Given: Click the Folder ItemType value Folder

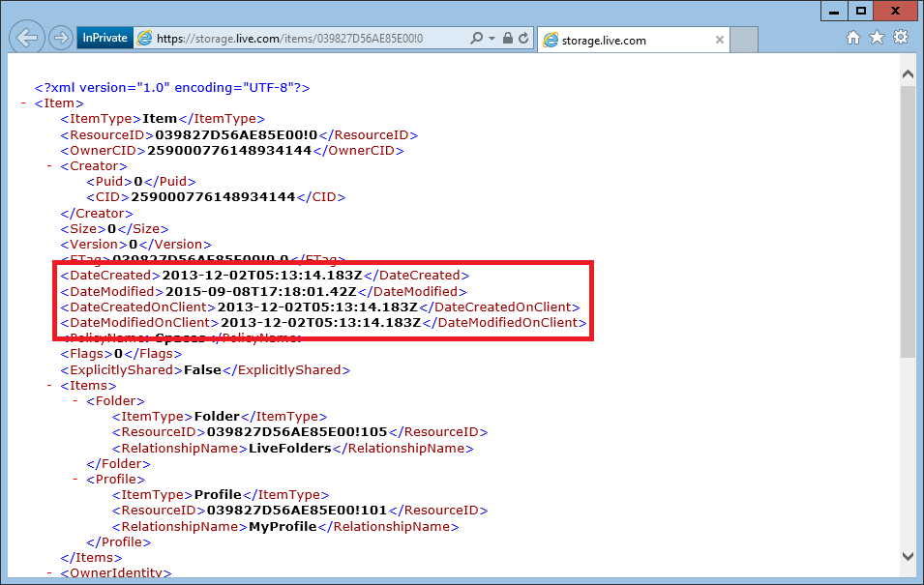Looking at the screenshot, I should 217,417.
